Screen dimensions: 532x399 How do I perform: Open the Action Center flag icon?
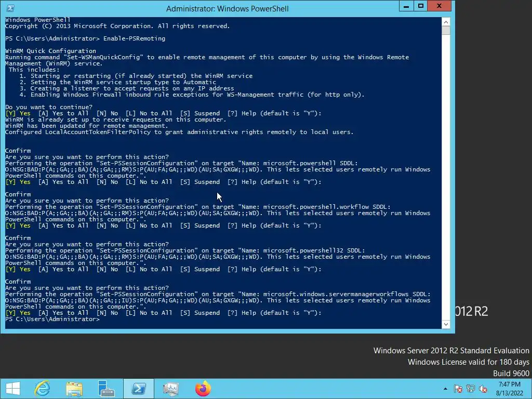pyautogui.click(x=458, y=389)
